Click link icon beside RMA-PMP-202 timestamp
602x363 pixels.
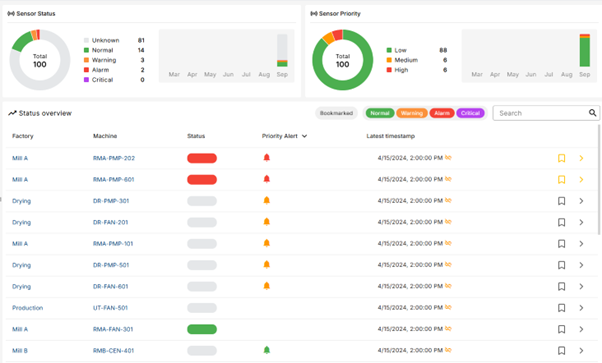[x=448, y=157]
